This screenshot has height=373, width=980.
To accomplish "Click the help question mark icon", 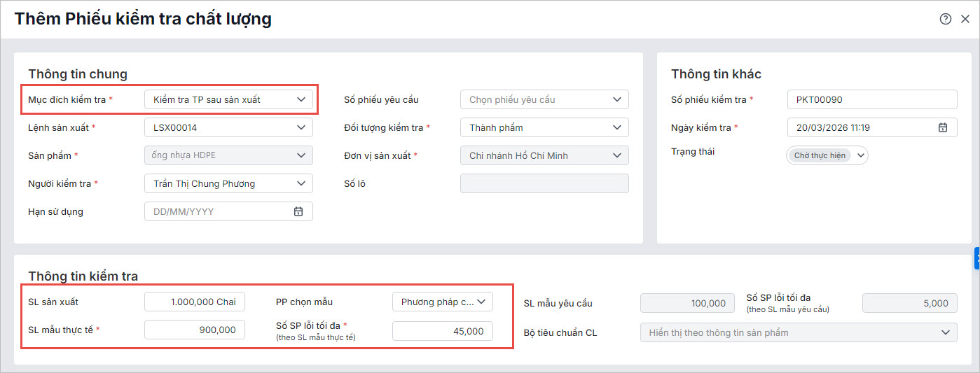I will 946,20.
